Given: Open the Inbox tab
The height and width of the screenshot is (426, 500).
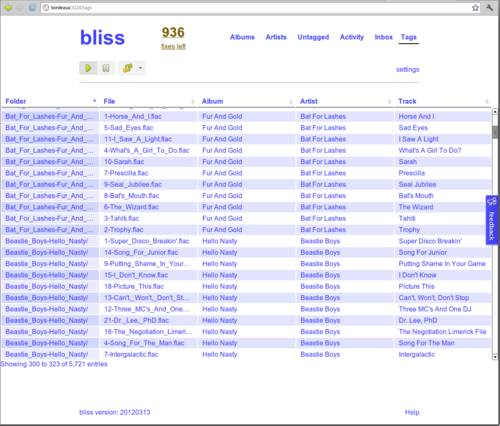Looking at the screenshot, I should pos(384,37).
